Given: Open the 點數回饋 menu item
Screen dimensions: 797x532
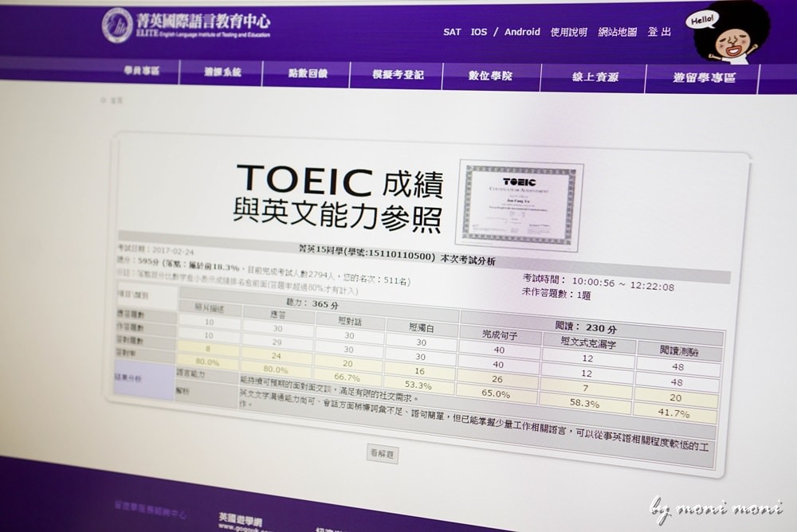Looking at the screenshot, I should tap(307, 74).
